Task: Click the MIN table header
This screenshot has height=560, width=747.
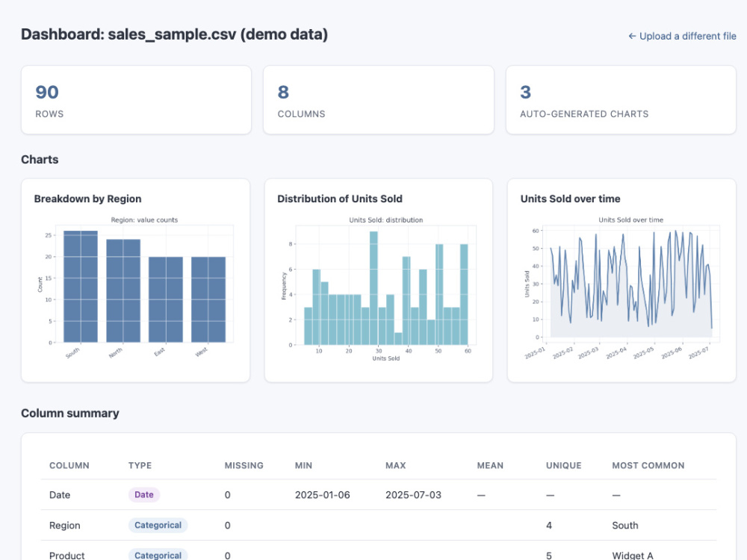Action: [x=303, y=466]
